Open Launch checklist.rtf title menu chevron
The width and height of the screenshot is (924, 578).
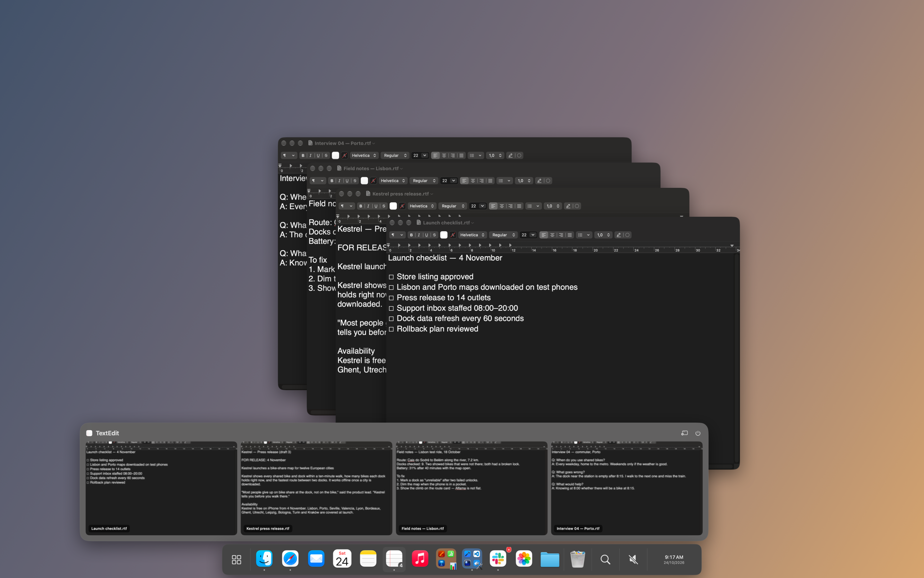(x=473, y=223)
